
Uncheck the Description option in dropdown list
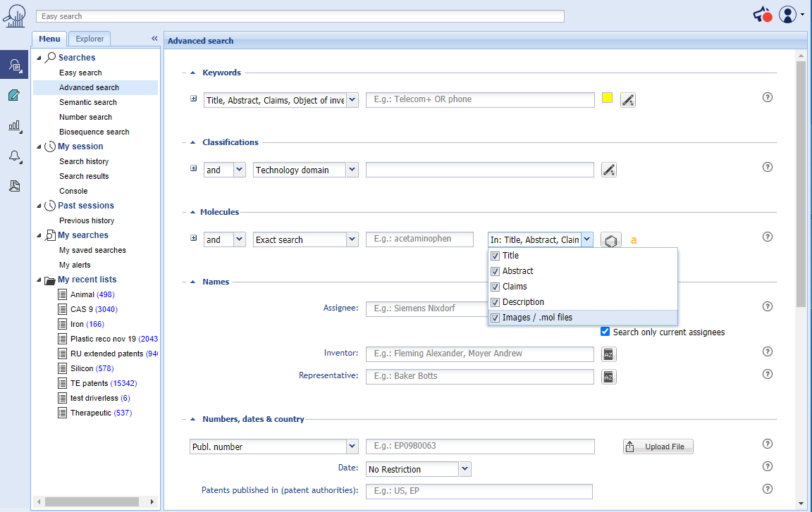pyautogui.click(x=495, y=303)
